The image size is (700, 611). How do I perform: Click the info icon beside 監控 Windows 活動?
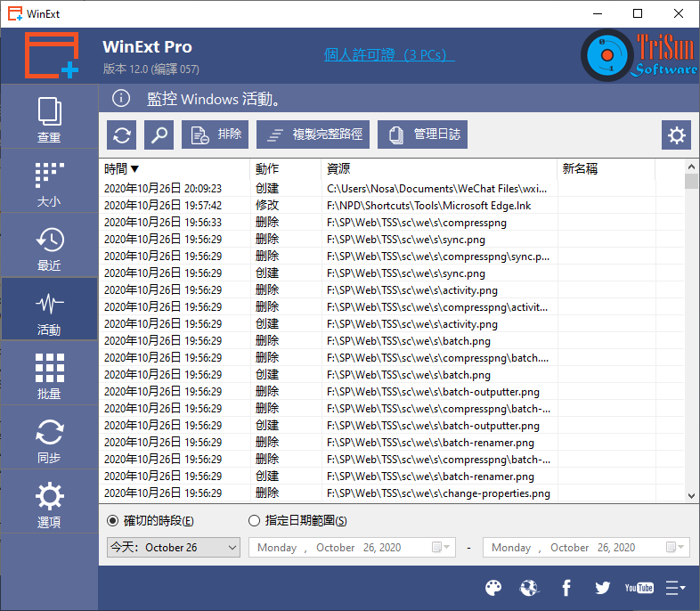point(121,98)
